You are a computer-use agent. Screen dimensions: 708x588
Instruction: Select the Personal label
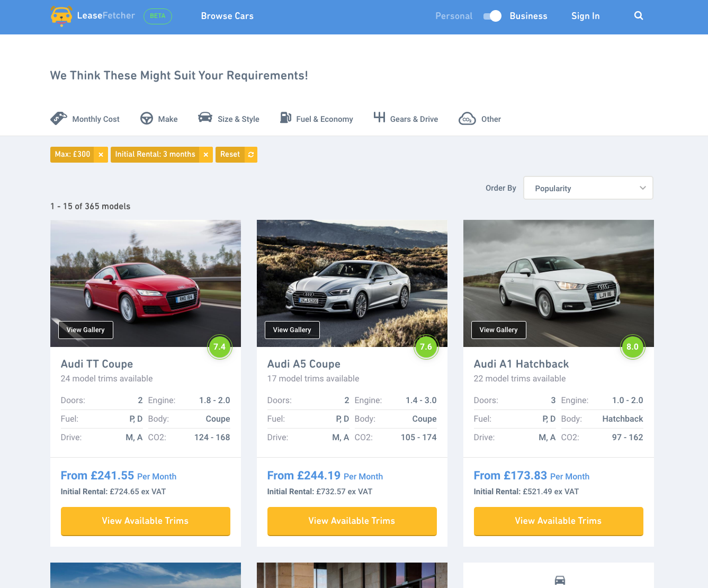(x=454, y=16)
